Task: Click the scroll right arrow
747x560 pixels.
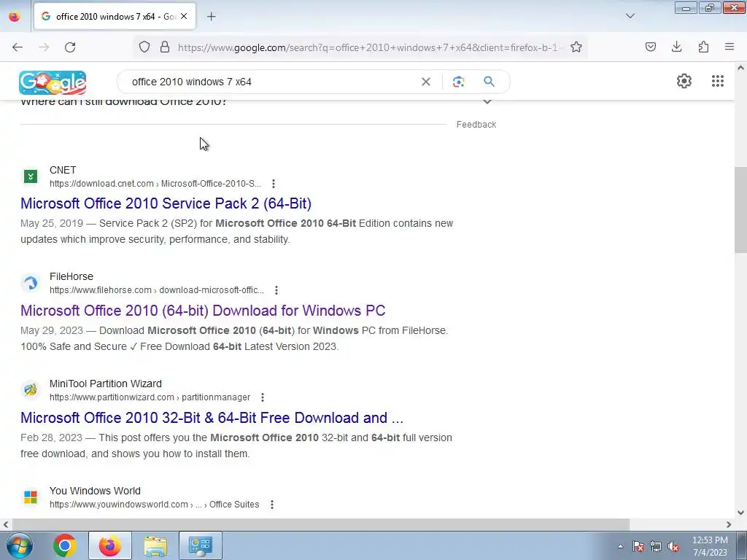Action: click(x=729, y=524)
